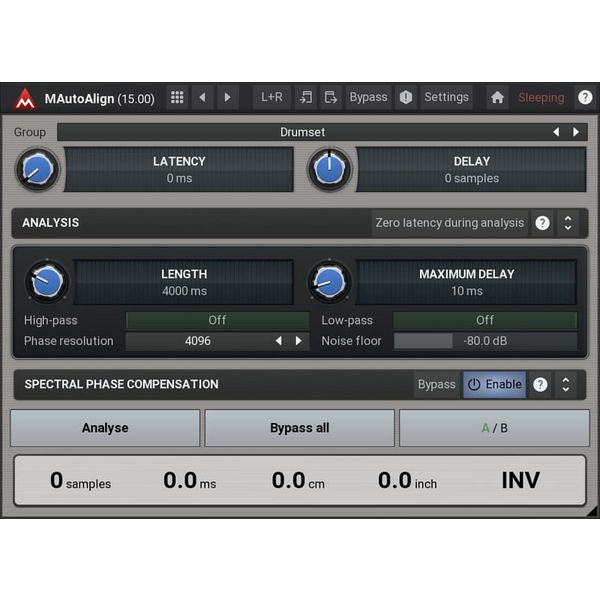Collapse the Analysis section
600x600 pixels.
point(568,223)
